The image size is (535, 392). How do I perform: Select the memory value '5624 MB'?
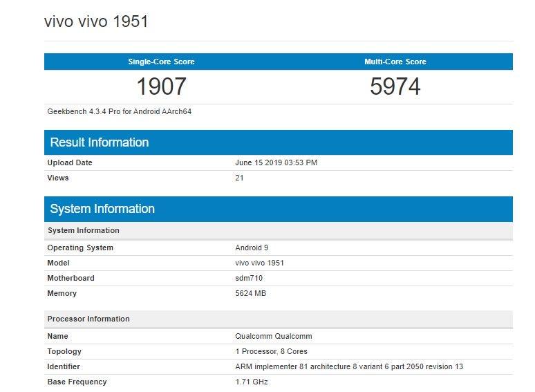(250, 293)
